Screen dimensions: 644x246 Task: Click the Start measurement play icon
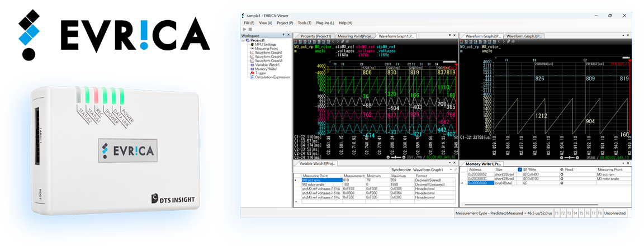click(x=245, y=29)
